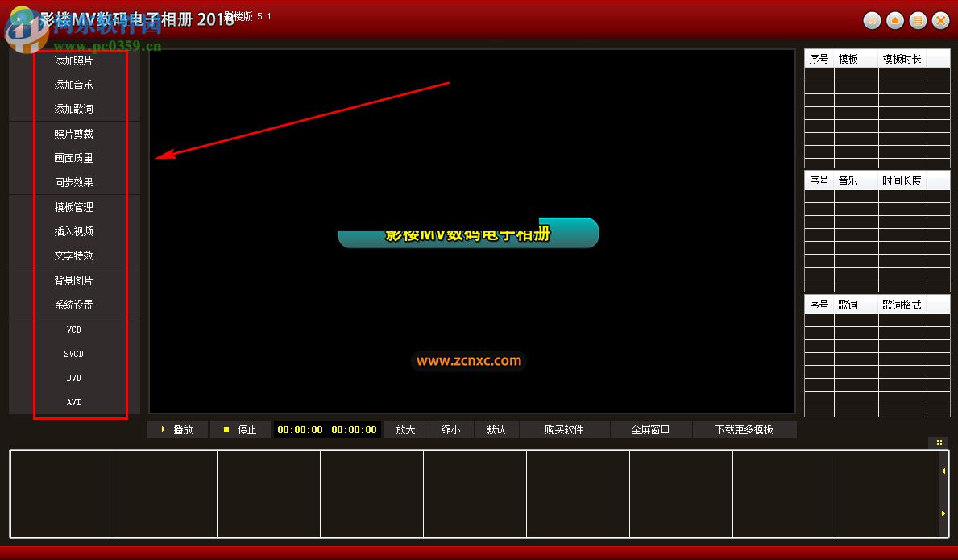The width and height of the screenshot is (958, 560).
Task: Select DVD output format
Action: pos(73,378)
